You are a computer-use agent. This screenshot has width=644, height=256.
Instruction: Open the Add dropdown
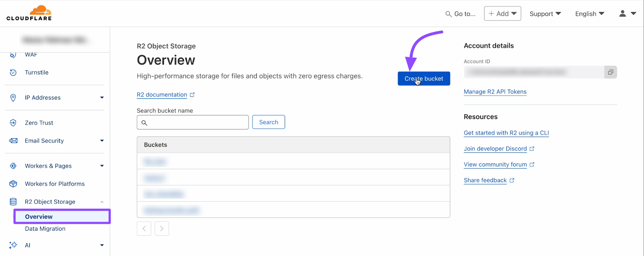(x=502, y=14)
